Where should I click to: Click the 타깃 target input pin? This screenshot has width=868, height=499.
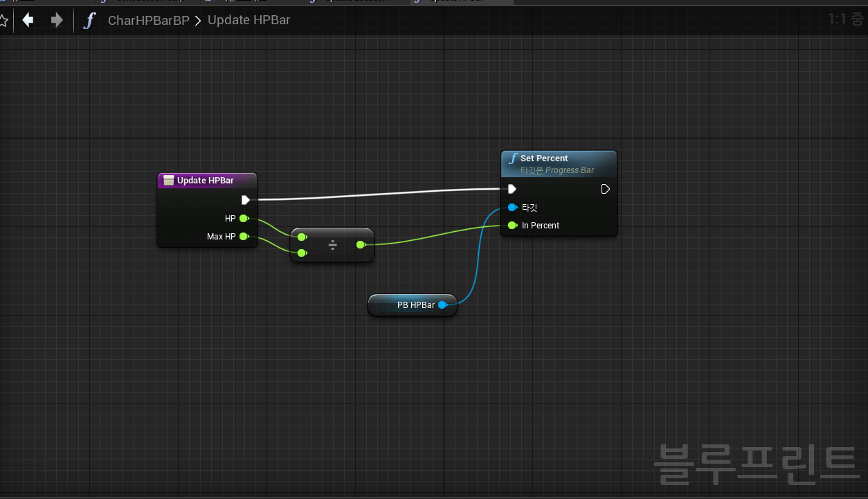512,208
